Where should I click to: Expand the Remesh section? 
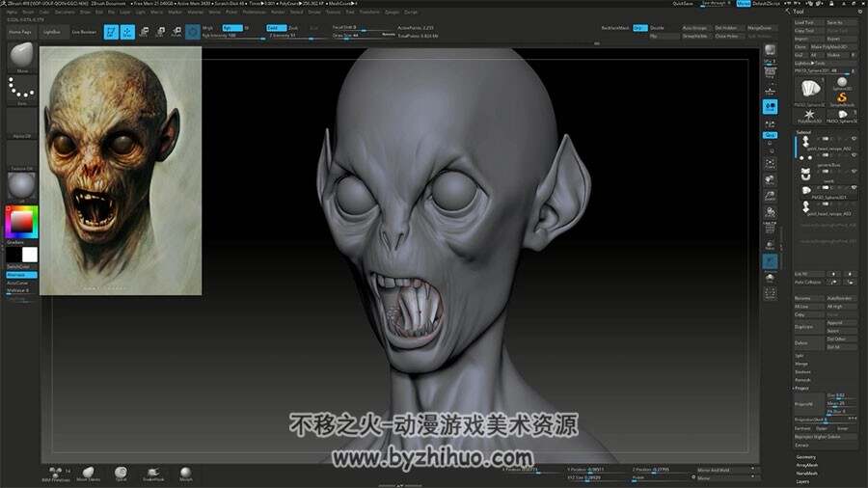coord(802,380)
